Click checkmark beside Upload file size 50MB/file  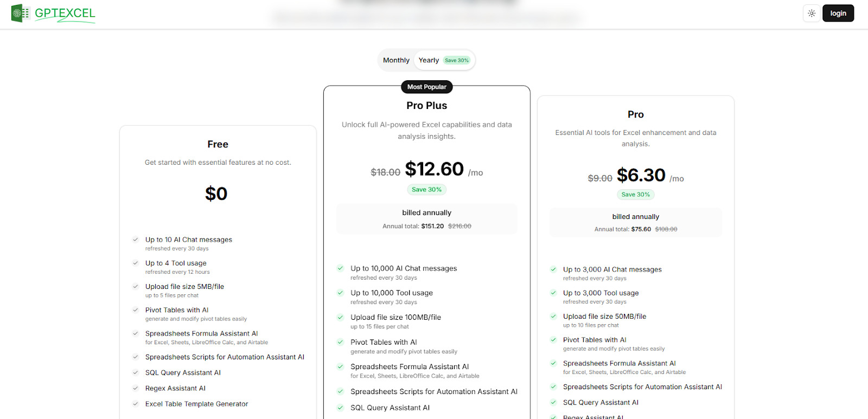553,316
